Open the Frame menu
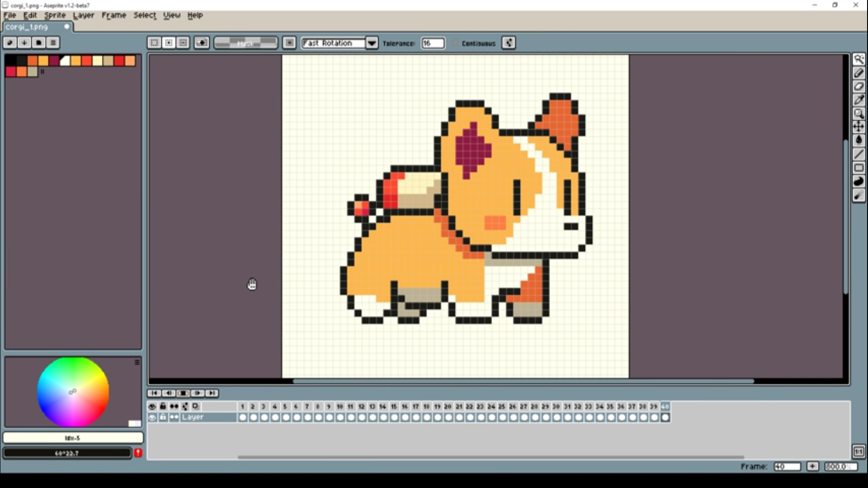This screenshot has height=488, width=868. 113,15
